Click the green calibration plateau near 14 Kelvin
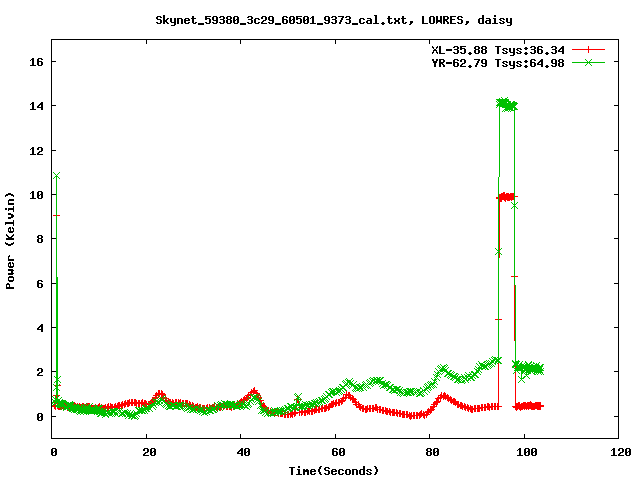This screenshot has height=480, width=640. (x=507, y=104)
